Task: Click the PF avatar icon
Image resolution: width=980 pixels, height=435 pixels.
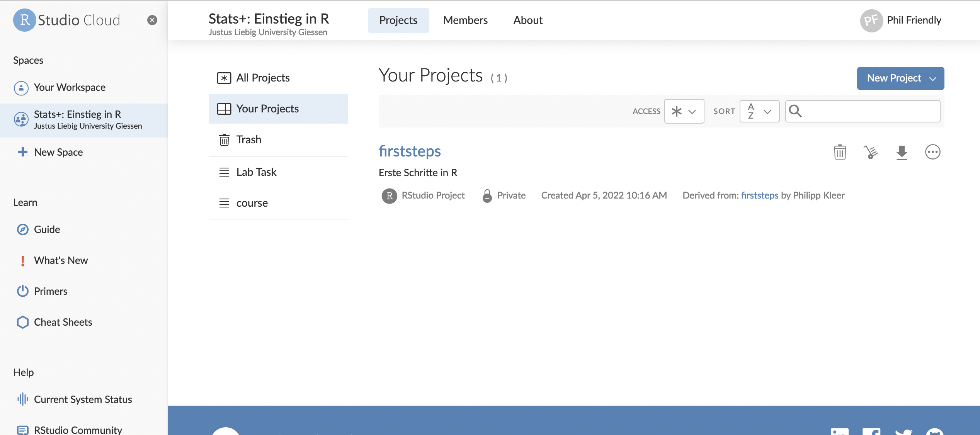Action: pyautogui.click(x=871, y=20)
